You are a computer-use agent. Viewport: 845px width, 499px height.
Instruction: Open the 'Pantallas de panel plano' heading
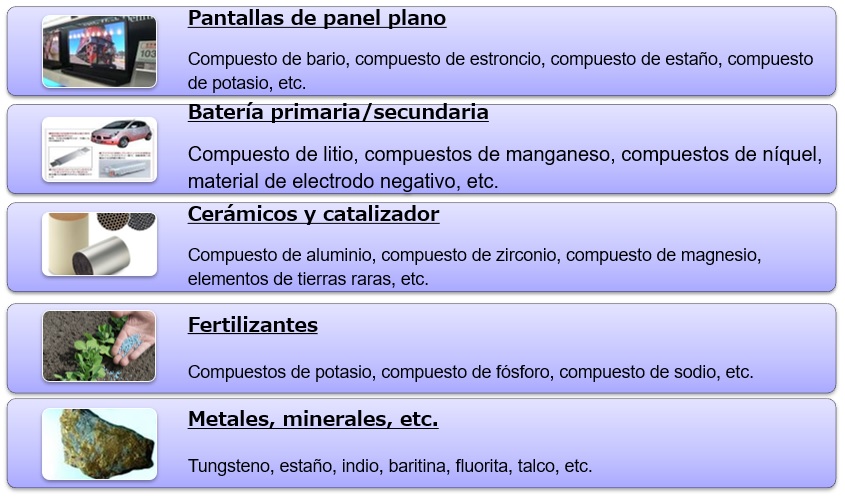[x=317, y=18]
